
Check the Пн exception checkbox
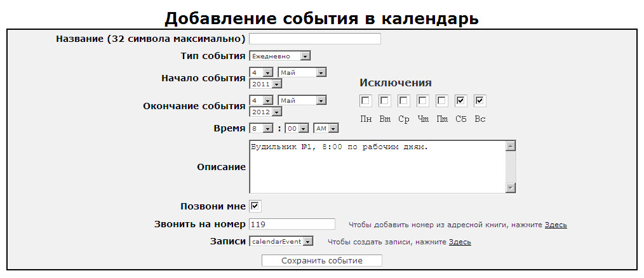(366, 101)
